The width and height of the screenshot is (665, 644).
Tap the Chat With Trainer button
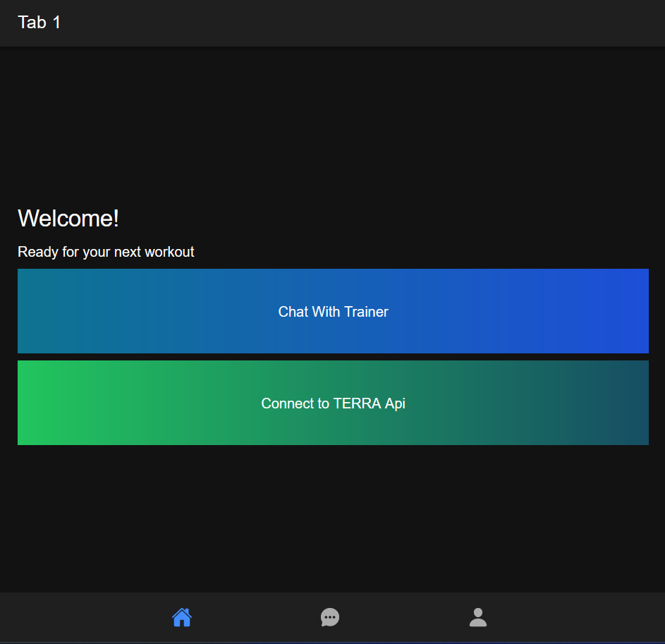333,311
